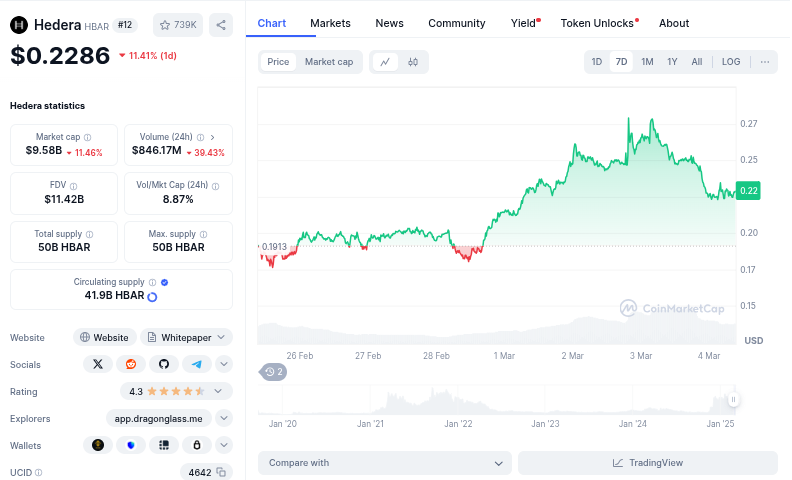Click the Circulating supply info icon
Screen dimensions: 792x480
tap(153, 282)
